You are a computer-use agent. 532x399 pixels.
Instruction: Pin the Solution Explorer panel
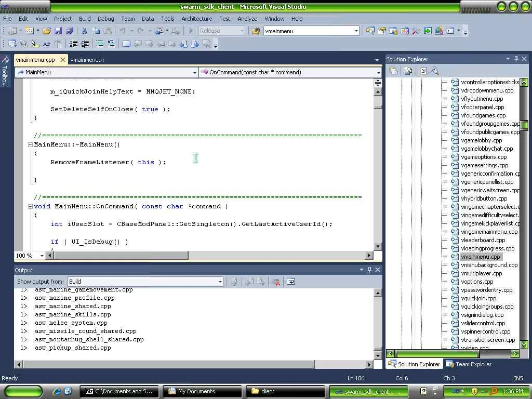[516, 59]
